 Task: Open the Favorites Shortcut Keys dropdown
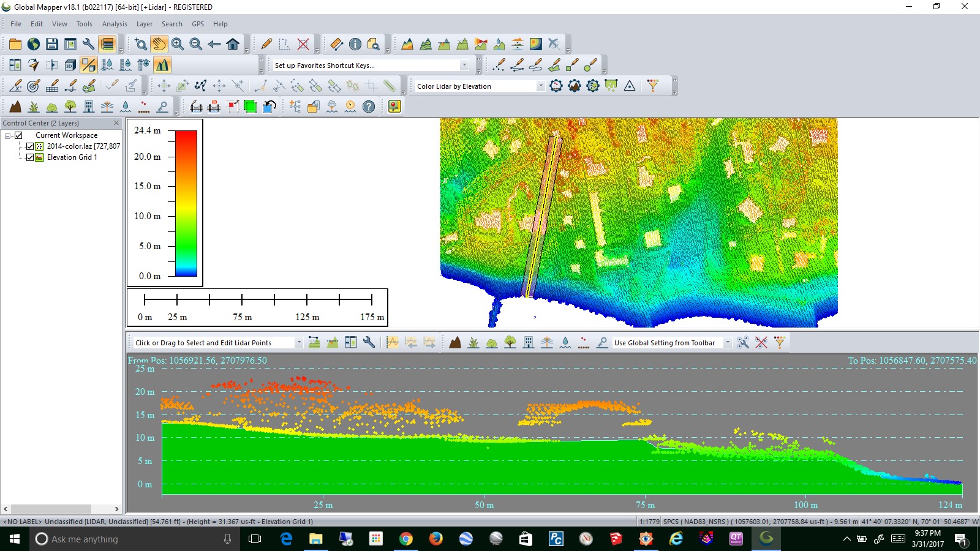(x=464, y=66)
